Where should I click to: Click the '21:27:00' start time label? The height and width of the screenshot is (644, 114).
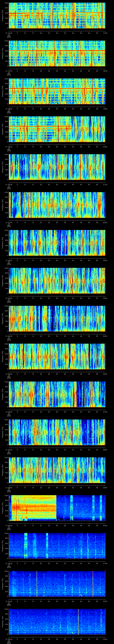click(x=9, y=450)
